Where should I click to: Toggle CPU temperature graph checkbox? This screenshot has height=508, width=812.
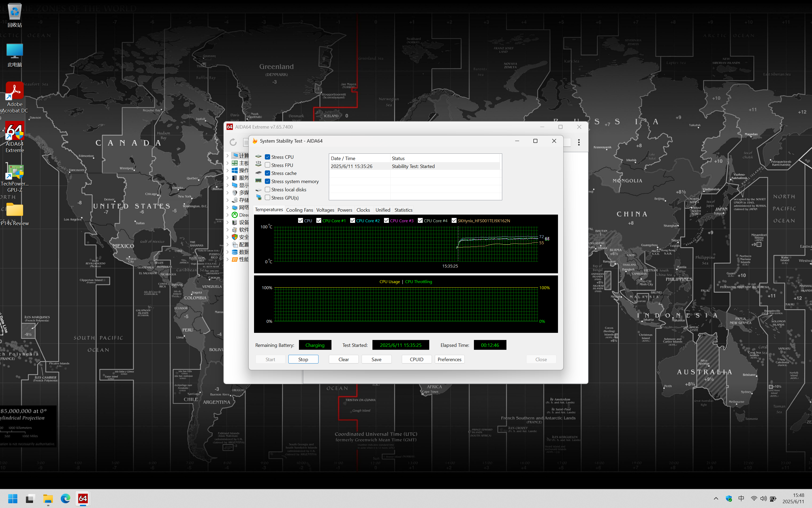(x=300, y=220)
